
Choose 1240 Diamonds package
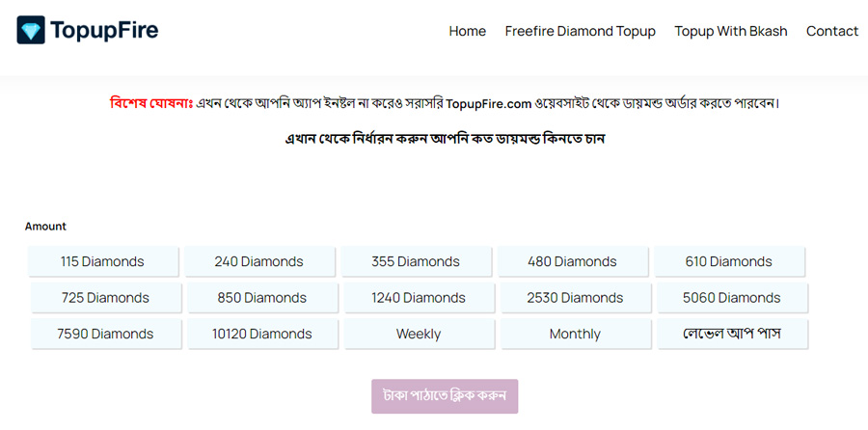(420, 298)
